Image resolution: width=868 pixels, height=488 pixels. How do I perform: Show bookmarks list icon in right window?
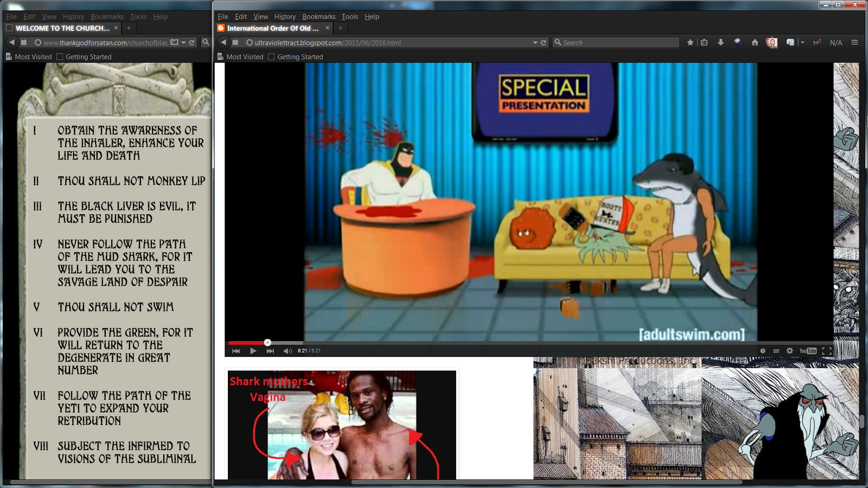point(704,42)
